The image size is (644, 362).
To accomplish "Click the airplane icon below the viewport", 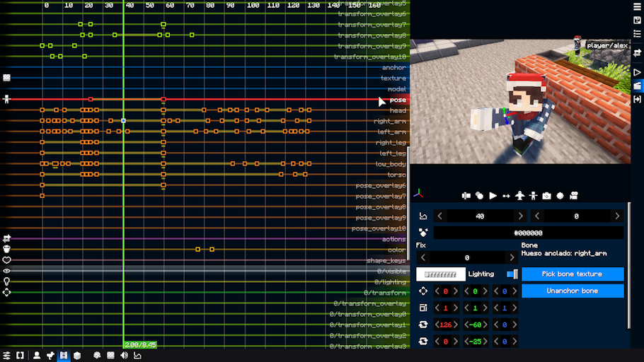I will tap(519, 196).
